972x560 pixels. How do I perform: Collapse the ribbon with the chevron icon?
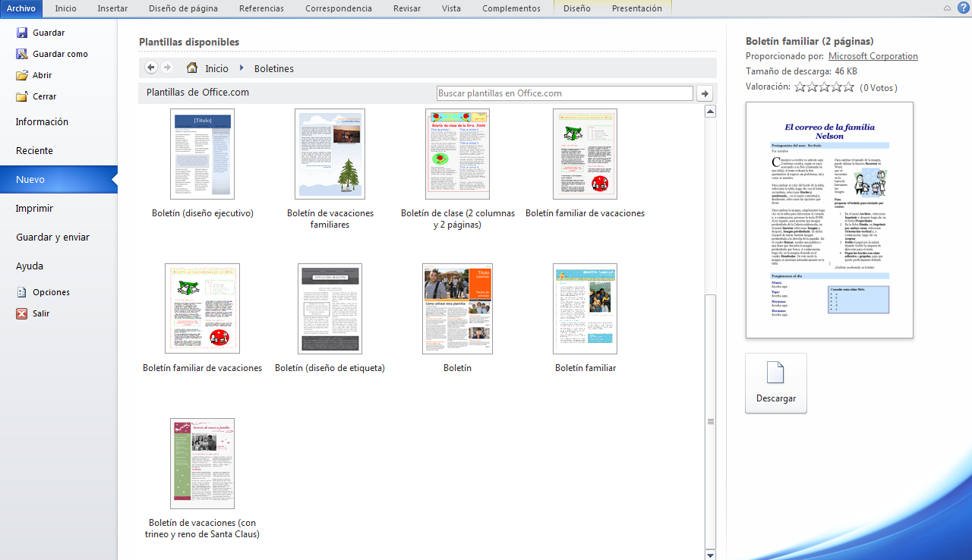click(946, 8)
